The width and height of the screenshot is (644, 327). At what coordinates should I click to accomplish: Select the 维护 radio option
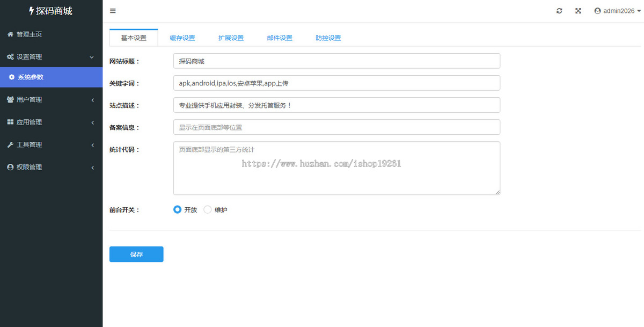click(x=208, y=210)
